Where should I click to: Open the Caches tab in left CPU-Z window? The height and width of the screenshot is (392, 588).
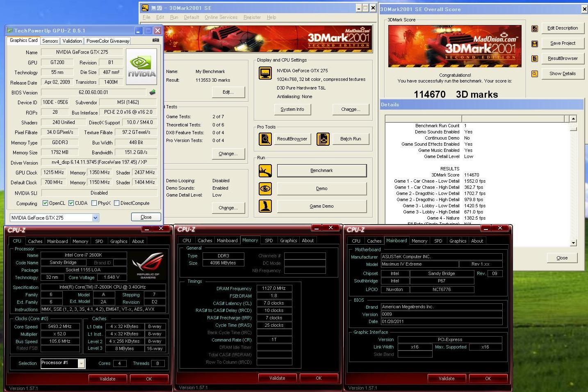point(35,241)
